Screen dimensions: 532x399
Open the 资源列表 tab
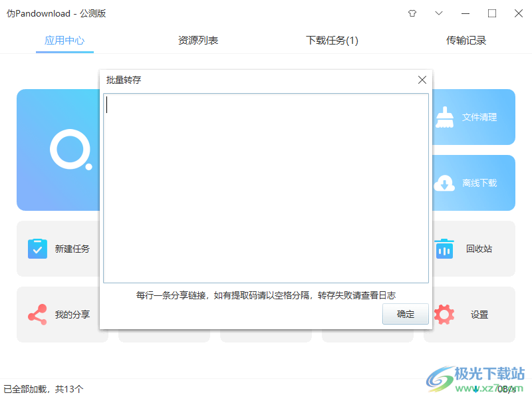(x=198, y=41)
